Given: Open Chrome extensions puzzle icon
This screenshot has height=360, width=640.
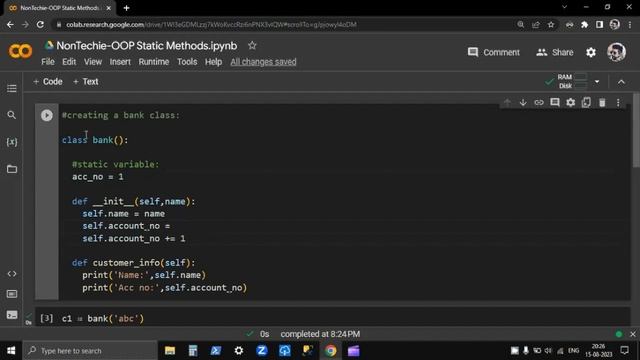Looking at the screenshot, I should [x=584, y=24].
